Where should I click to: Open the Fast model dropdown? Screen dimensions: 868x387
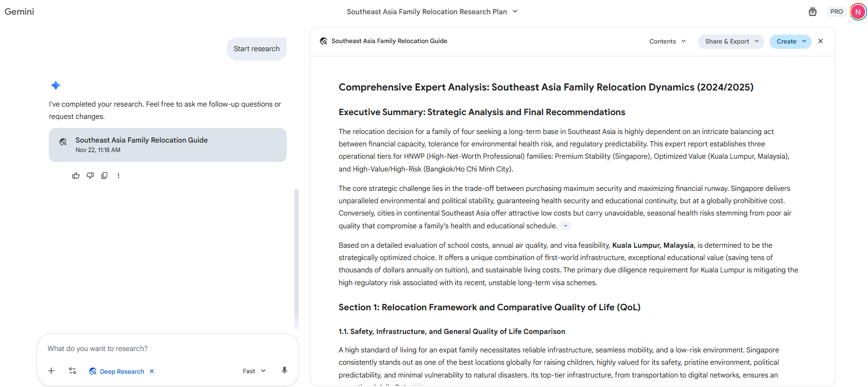pos(254,371)
